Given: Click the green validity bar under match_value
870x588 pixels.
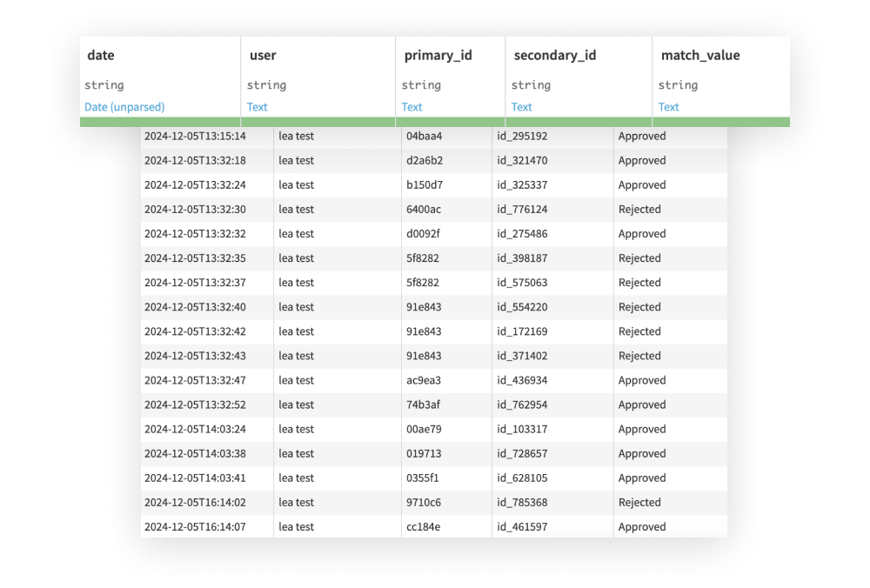Looking at the screenshot, I should [721, 122].
